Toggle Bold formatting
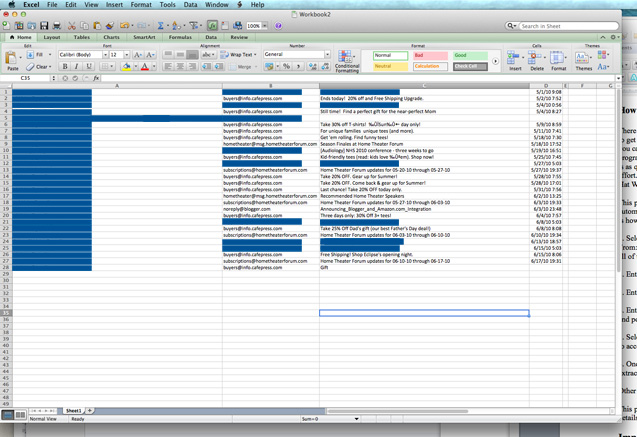Viewport: 637px width, 437px height. coord(65,67)
